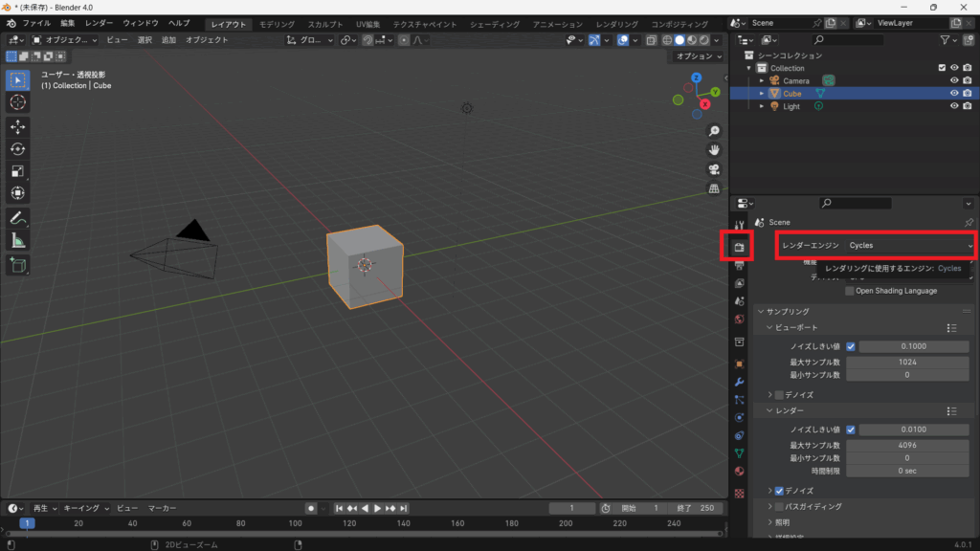The height and width of the screenshot is (551, 980).
Task: Disable viewport noise threshold checkbox
Action: [851, 346]
